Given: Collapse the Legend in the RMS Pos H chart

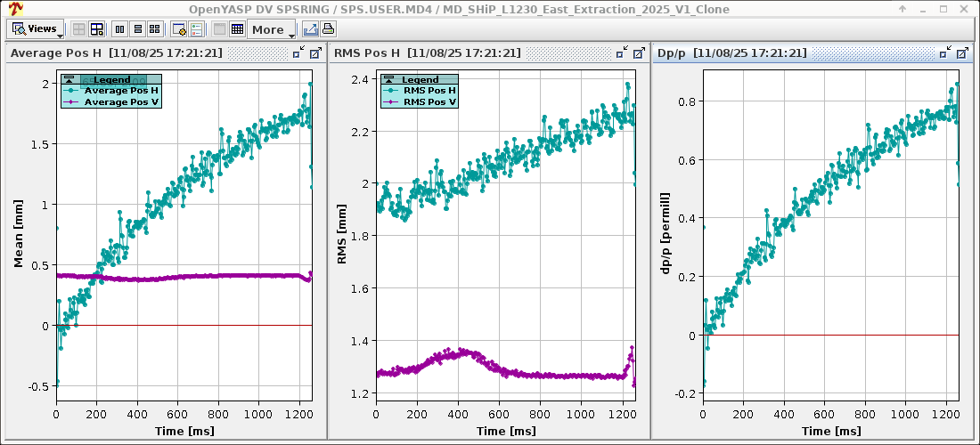Looking at the screenshot, I should tap(388, 80).
